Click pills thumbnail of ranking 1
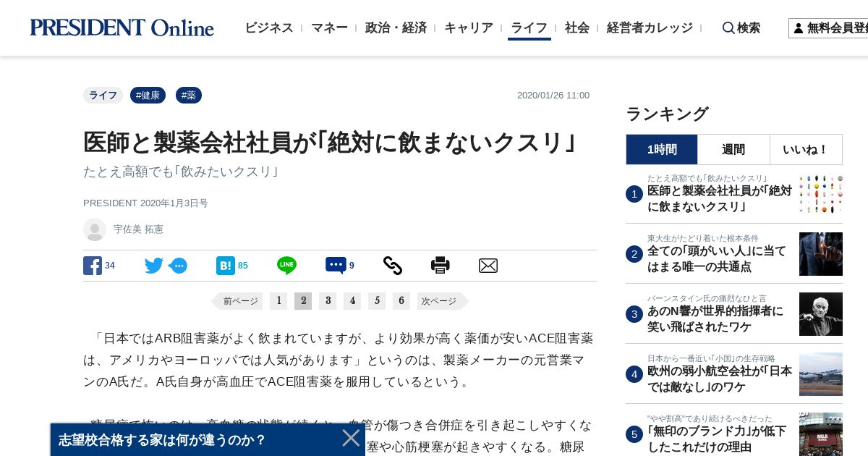 pyautogui.click(x=821, y=194)
